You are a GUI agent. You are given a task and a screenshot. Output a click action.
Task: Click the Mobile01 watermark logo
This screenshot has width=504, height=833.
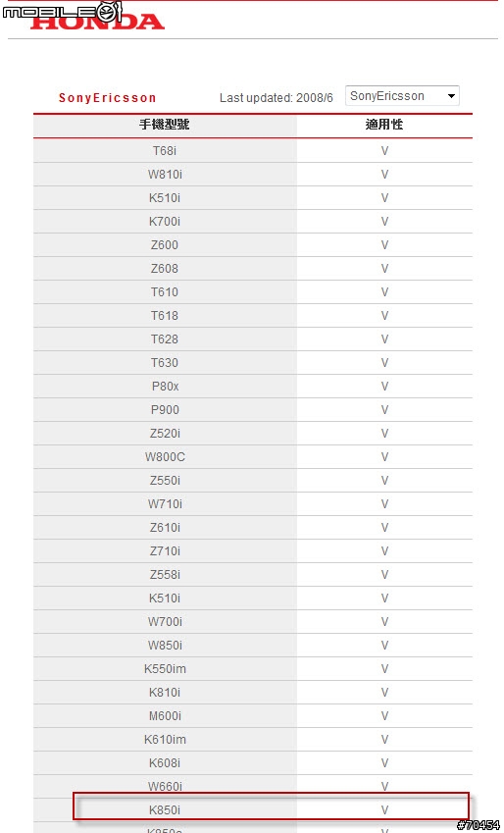point(63,11)
